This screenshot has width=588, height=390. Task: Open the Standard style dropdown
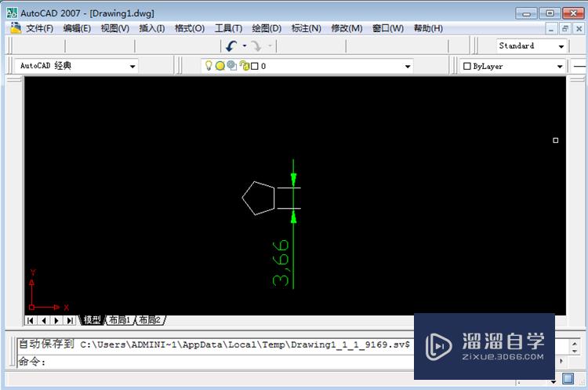coord(561,46)
